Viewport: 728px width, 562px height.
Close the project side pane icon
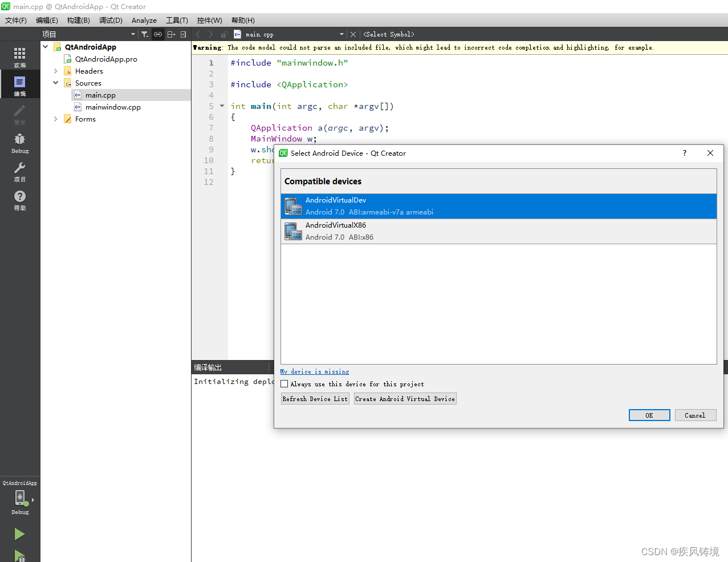click(x=183, y=34)
